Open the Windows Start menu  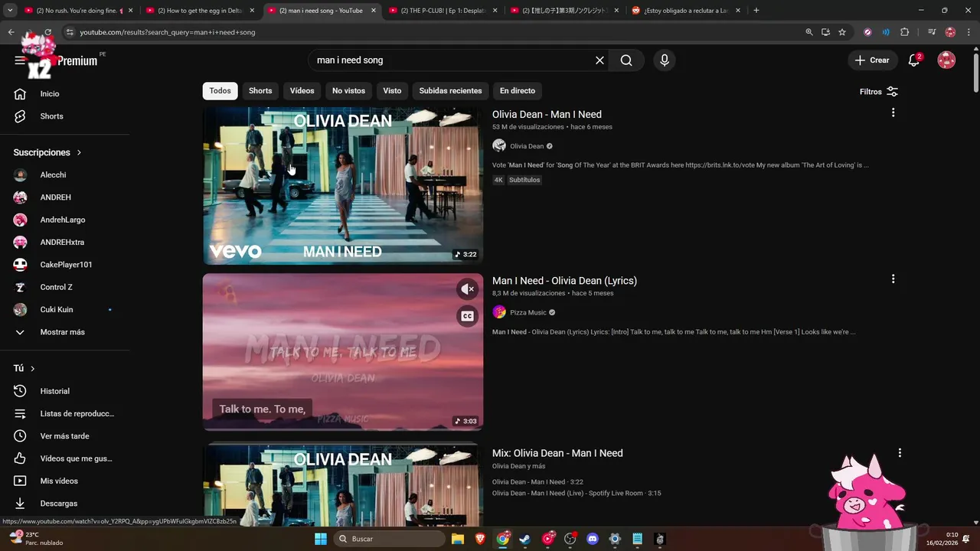(320, 539)
